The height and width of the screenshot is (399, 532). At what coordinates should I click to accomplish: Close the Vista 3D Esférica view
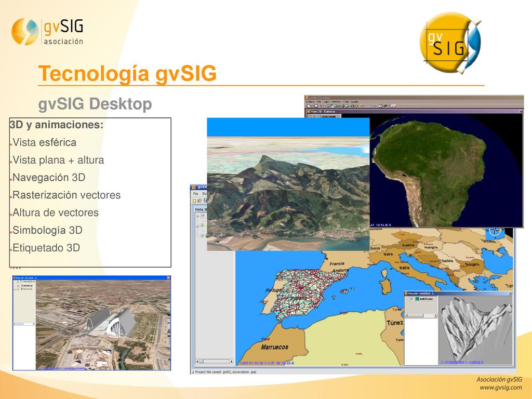[521, 111]
